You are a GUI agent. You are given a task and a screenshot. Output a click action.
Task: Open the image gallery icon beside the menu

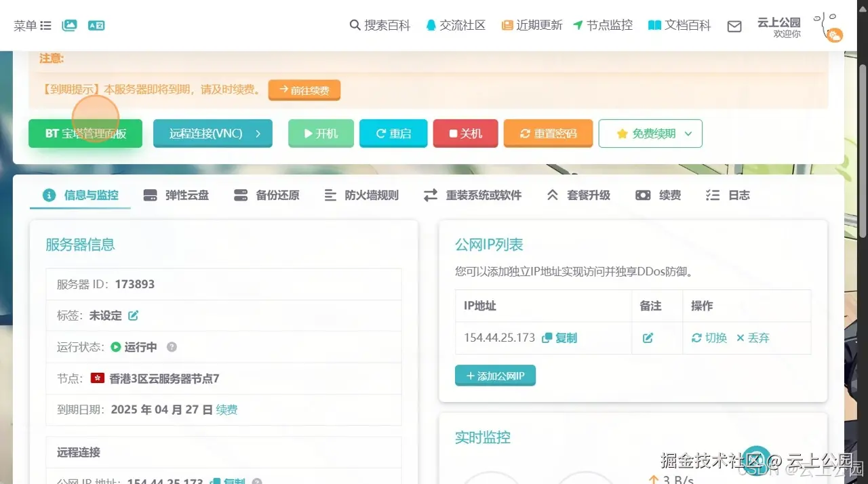[x=68, y=25]
